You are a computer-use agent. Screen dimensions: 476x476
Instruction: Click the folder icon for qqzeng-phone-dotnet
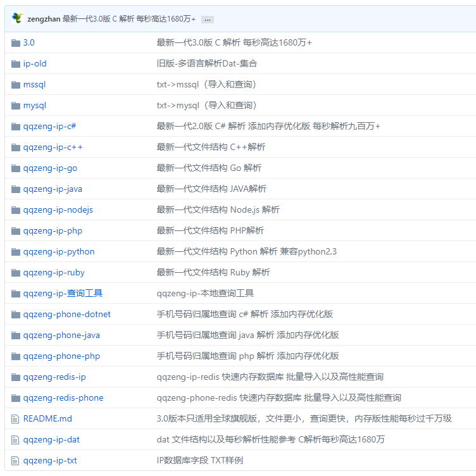(16, 315)
